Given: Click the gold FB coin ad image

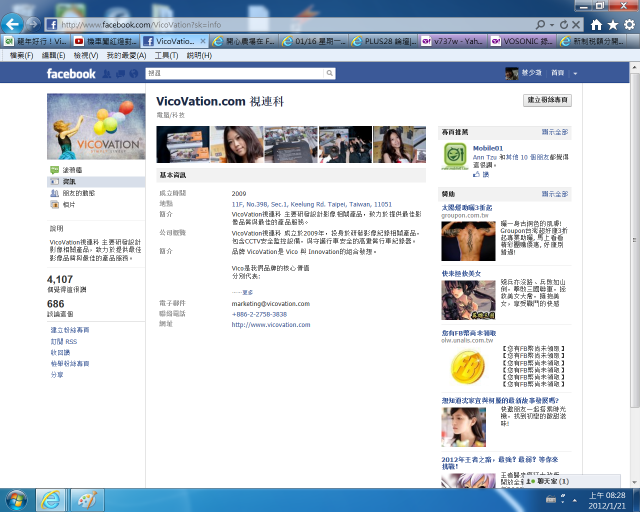Looking at the screenshot, I should click(468, 366).
